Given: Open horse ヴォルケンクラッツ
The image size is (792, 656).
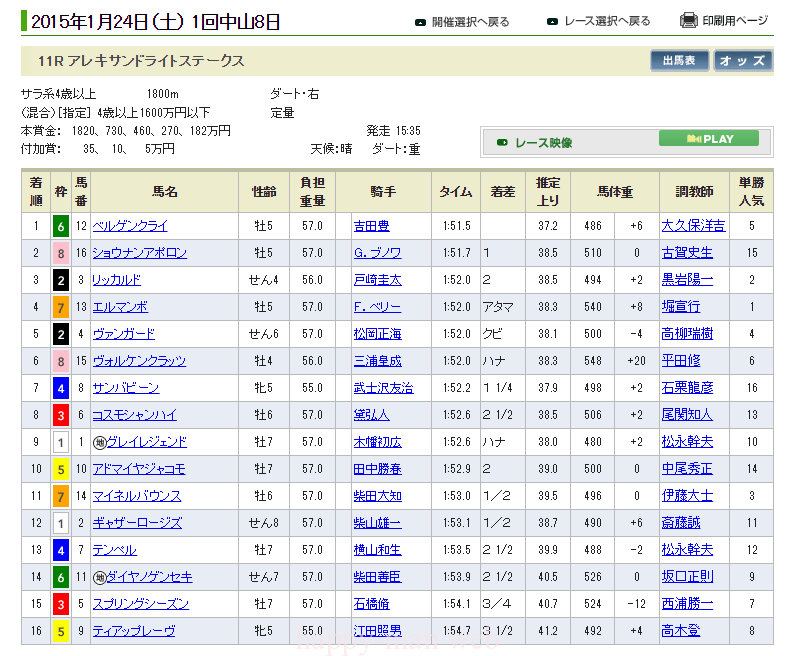Looking at the screenshot, I should [139, 361].
